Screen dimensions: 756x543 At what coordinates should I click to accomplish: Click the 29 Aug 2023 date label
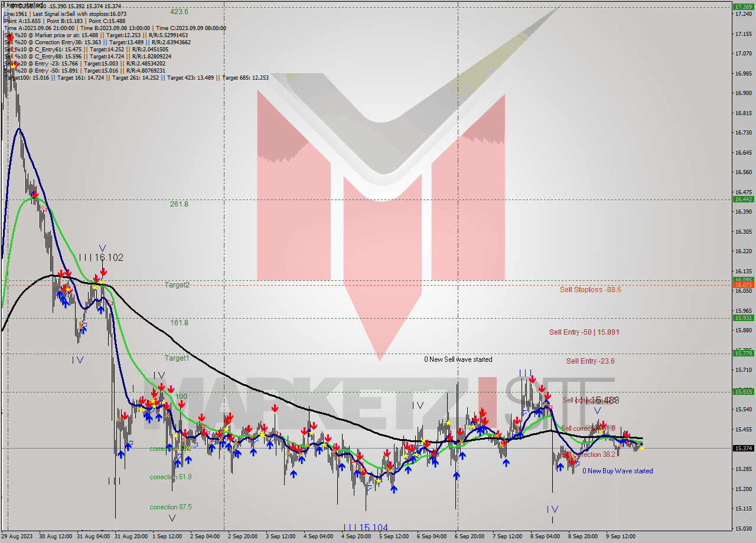click(x=16, y=537)
